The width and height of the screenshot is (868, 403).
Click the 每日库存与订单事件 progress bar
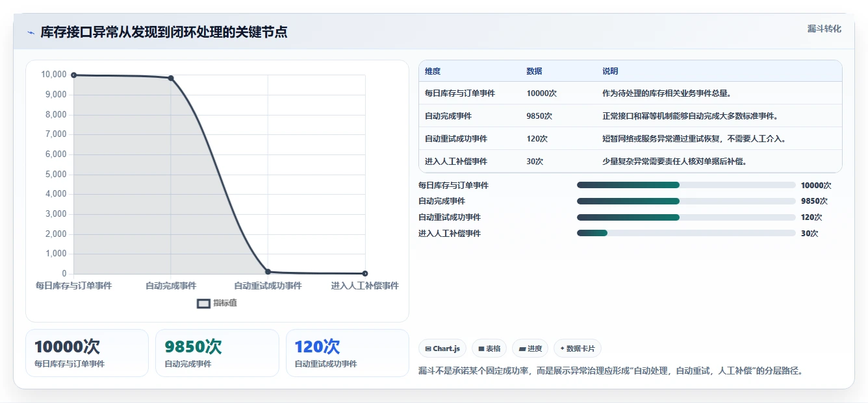coord(686,185)
